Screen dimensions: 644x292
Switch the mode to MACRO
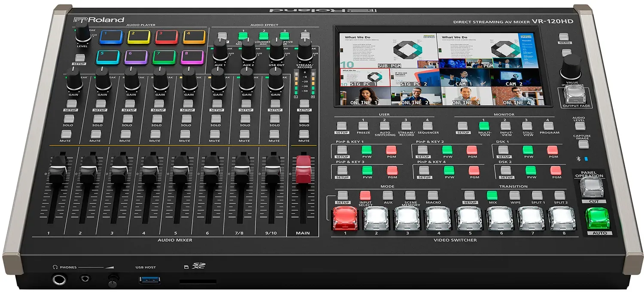(x=433, y=195)
